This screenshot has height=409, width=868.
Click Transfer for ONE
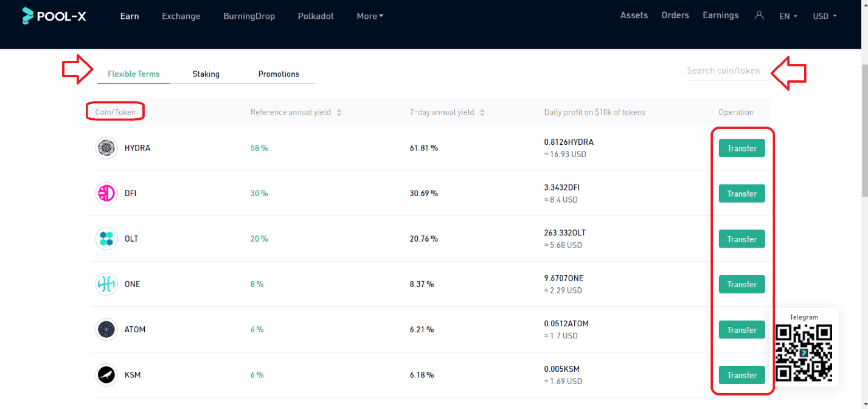(x=741, y=284)
